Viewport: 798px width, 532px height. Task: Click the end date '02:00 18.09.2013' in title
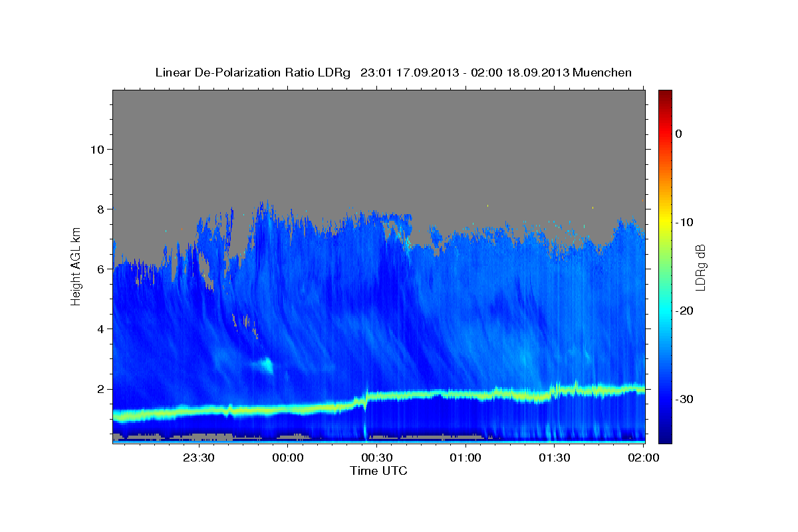click(x=521, y=72)
